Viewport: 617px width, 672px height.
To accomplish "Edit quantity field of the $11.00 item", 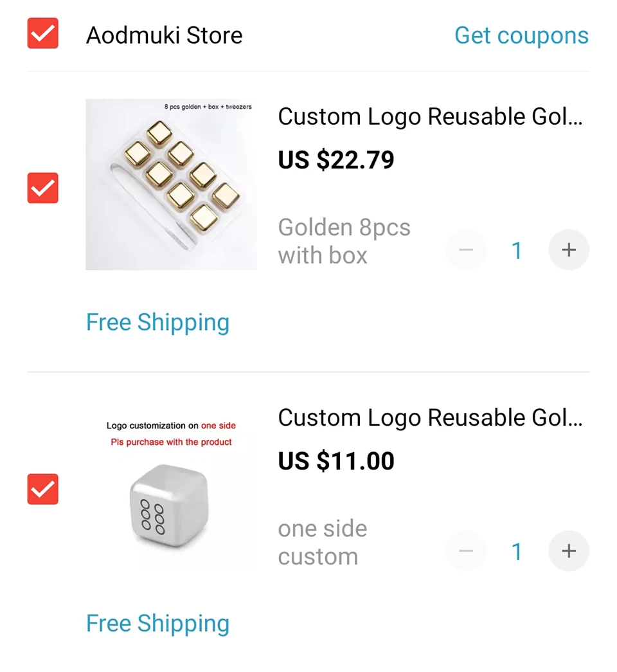I will tap(517, 551).
